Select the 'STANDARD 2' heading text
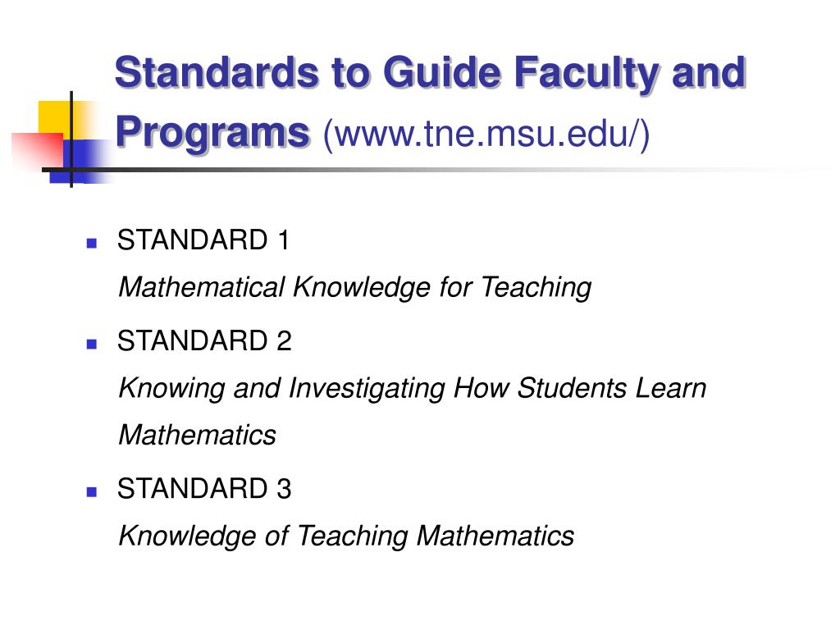The height and width of the screenshot is (630, 840). click(204, 340)
